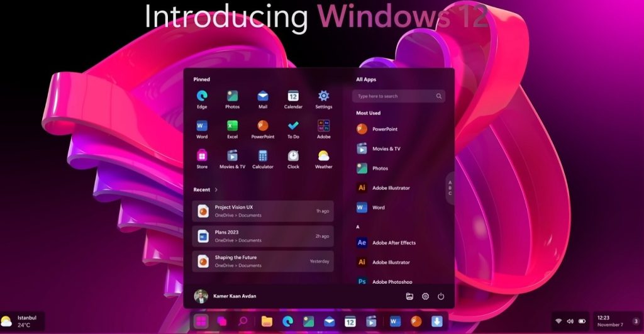Open Photos in the Pinned section
Viewport: 644px width, 334px height.
pos(232,99)
